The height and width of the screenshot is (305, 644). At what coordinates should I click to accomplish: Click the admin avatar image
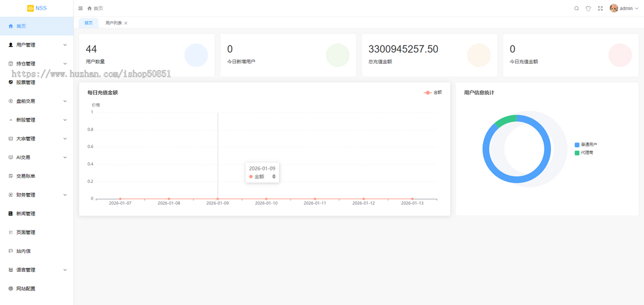pos(614,8)
